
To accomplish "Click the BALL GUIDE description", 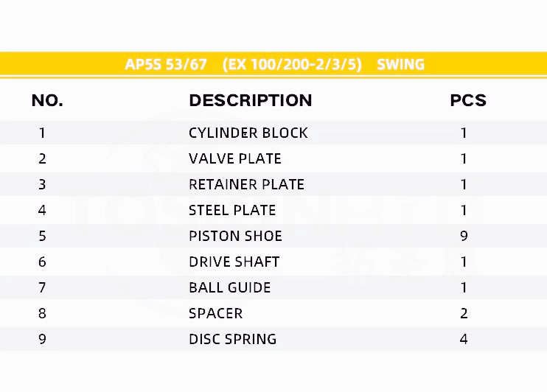I will point(230,288).
